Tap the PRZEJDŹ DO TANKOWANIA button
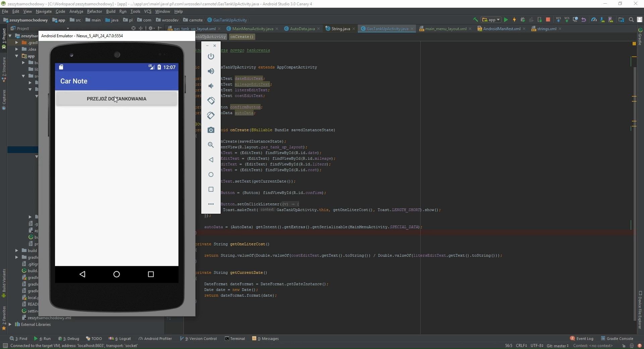 (x=116, y=99)
